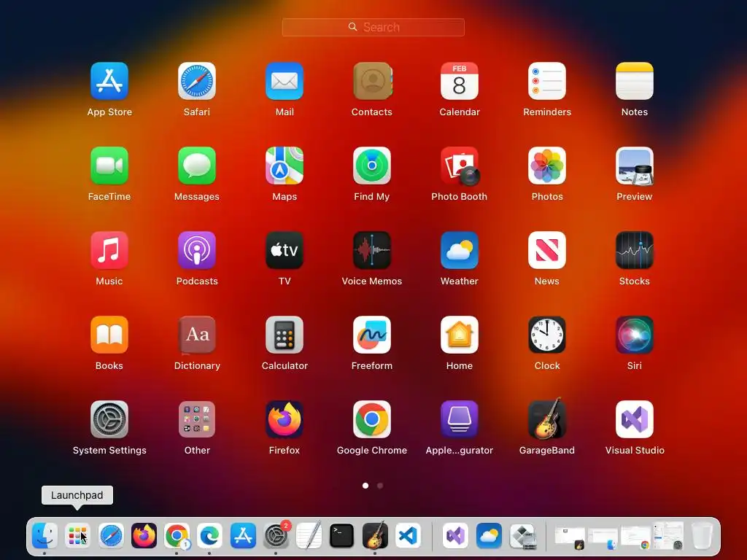Image resolution: width=747 pixels, height=560 pixels.
Task: Open the Calculator app
Action: [x=285, y=335]
